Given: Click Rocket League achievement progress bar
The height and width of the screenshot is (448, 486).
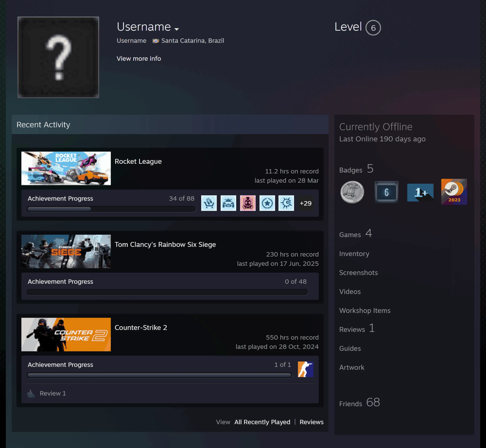Looking at the screenshot, I should tap(111, 209).
